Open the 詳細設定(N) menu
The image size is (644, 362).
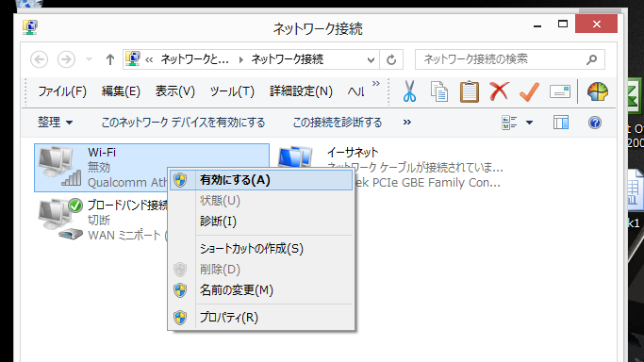301,91
